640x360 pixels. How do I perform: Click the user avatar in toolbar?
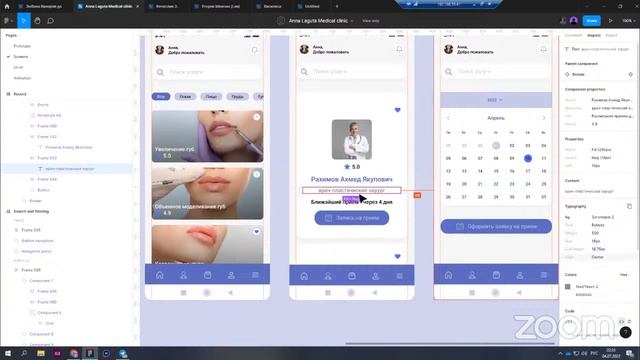pos(573,20)
